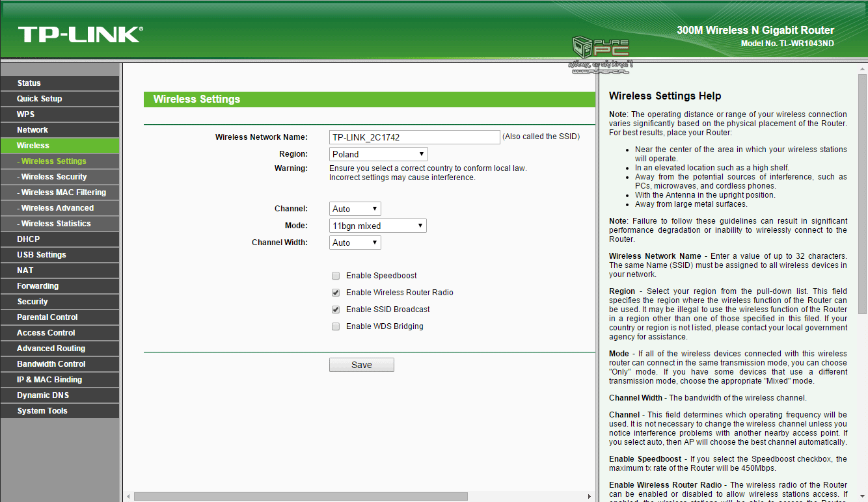The width and height of the screenshot is (868, 502).
Task: Open the Security menu
Action: click(x=60, y=302)
